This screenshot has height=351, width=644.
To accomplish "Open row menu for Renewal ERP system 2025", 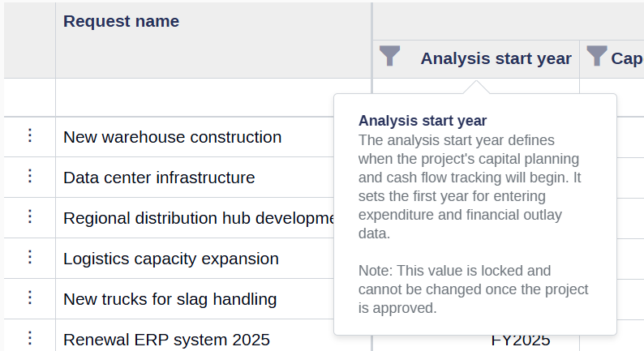I will coord(29,339).
